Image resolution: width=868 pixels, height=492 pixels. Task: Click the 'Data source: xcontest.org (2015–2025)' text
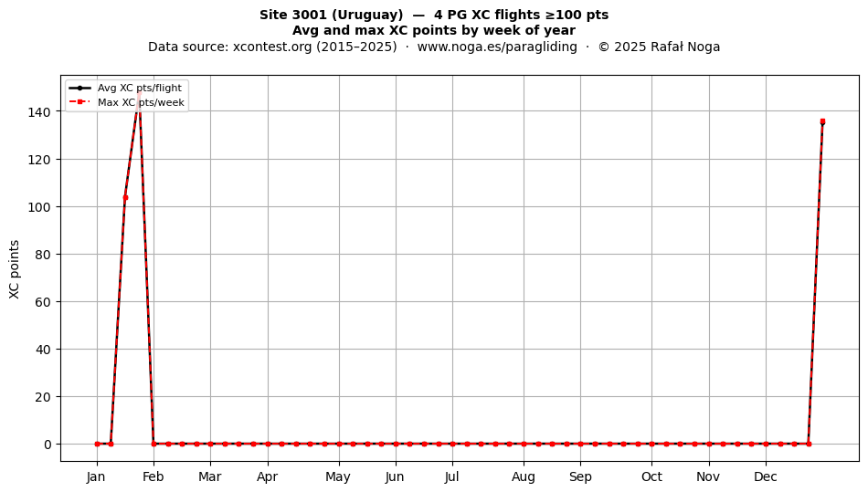pyautogui.click(x=272, y=47)
